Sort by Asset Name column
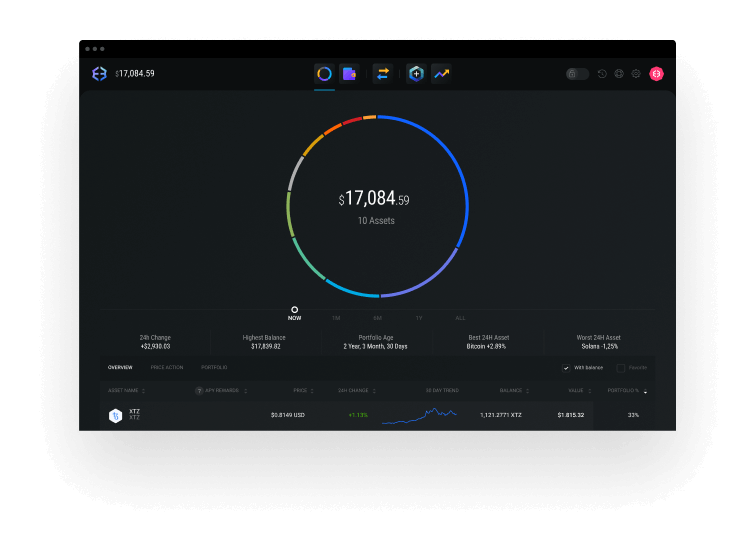The image size is (753, 547). (126, 391)
